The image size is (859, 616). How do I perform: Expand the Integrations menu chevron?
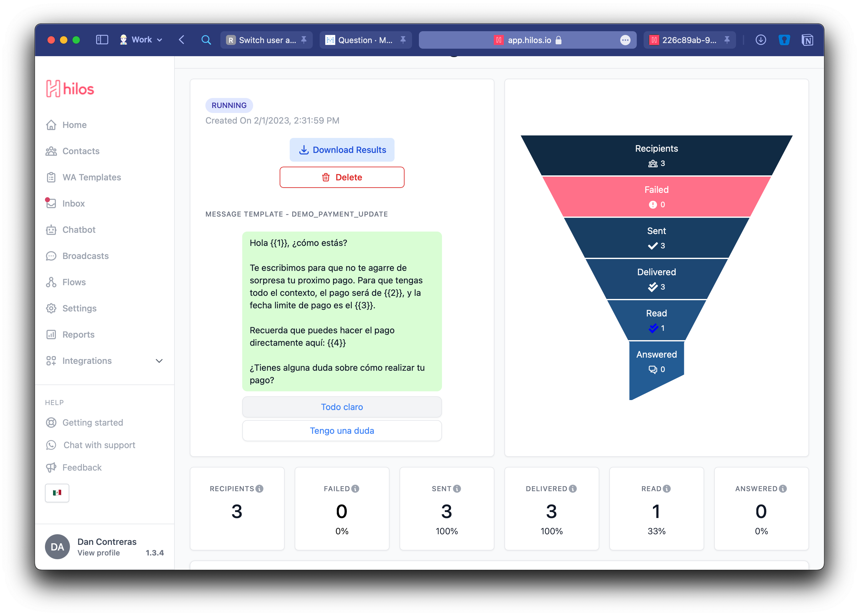point(159,361)
